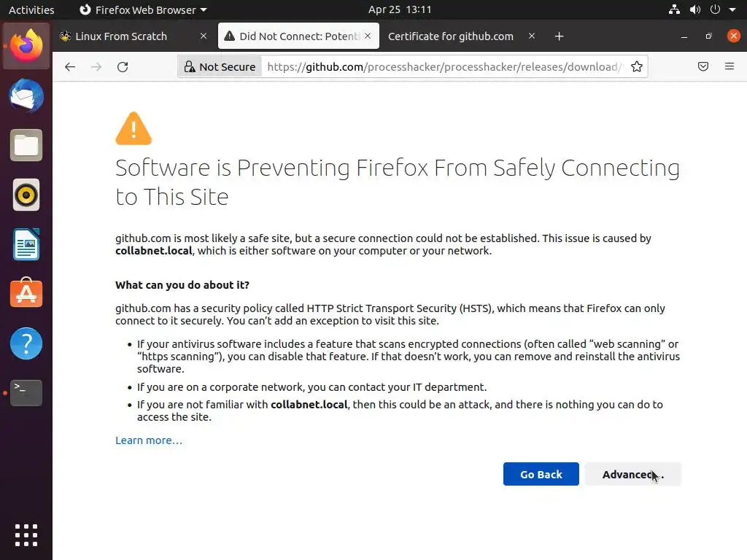Bookmark this page with the star icon
Screen dimensions: 747x560
click(637, 67)
